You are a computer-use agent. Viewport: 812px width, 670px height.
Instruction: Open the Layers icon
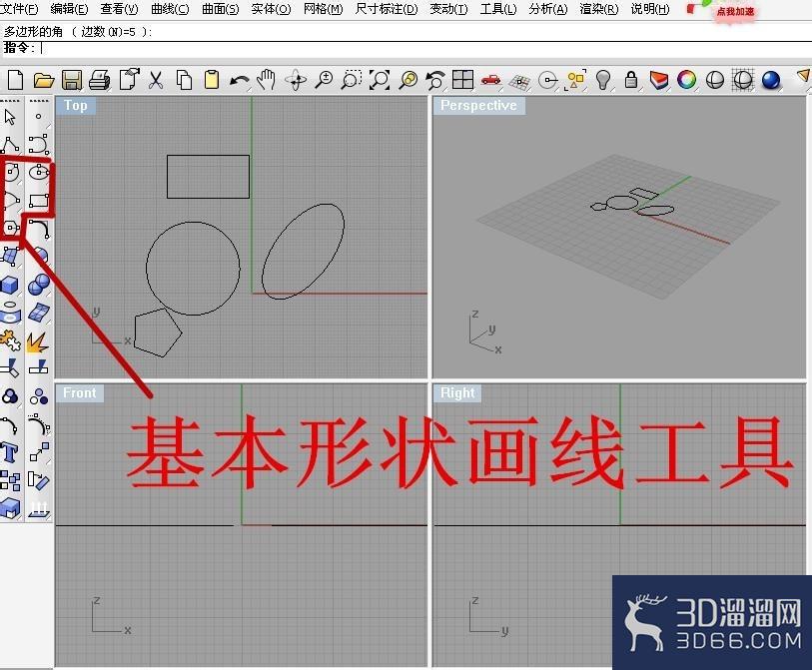point(659,80)
